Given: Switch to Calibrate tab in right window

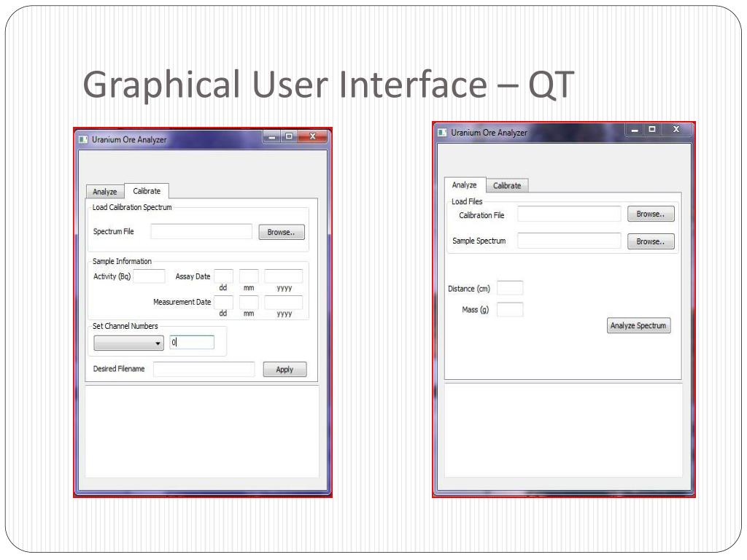Looking at the screenshot, I should pos(507,185).
